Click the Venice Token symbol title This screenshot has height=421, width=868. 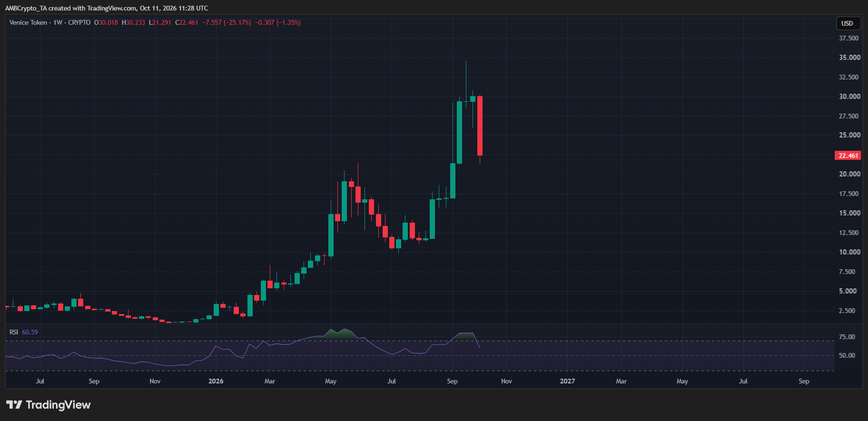point(28,22)
